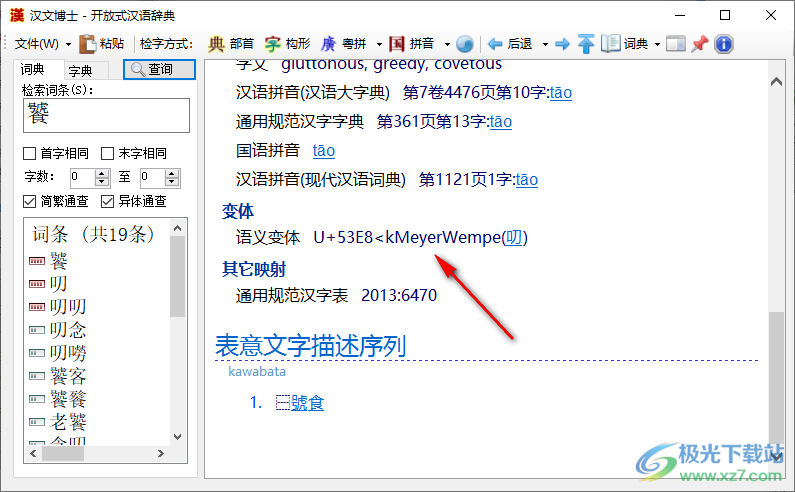Select entry 叨叨 in the word list
Image resolution: width=795 pixels, height=492 pixels.
click(x=68, y=307)
